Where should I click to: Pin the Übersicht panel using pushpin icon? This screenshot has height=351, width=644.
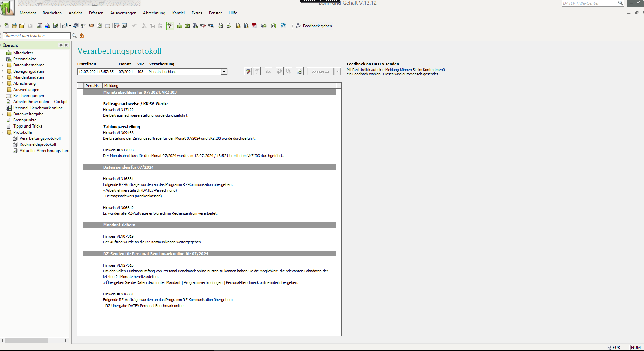pos(61,45)
